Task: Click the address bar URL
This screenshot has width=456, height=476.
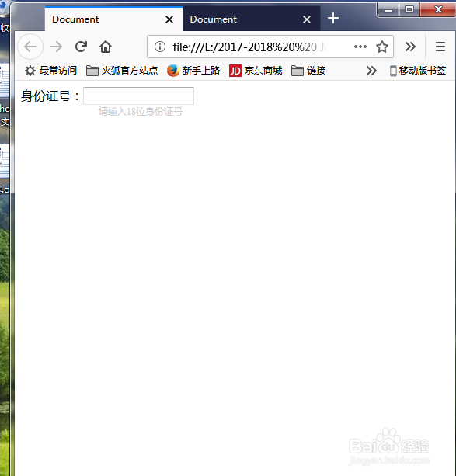Action: pos(249,47)
